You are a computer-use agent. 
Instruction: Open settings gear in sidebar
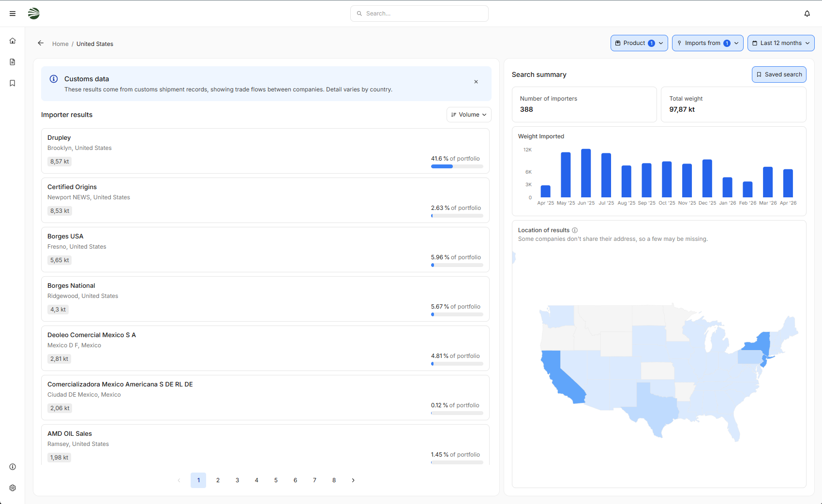coord(13,488)
